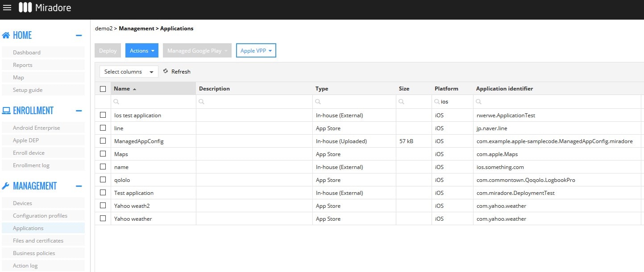Viewport: 644px width, 272px height.
Task: Click Management in the breadcrumb
Action: tap(137, 28)
